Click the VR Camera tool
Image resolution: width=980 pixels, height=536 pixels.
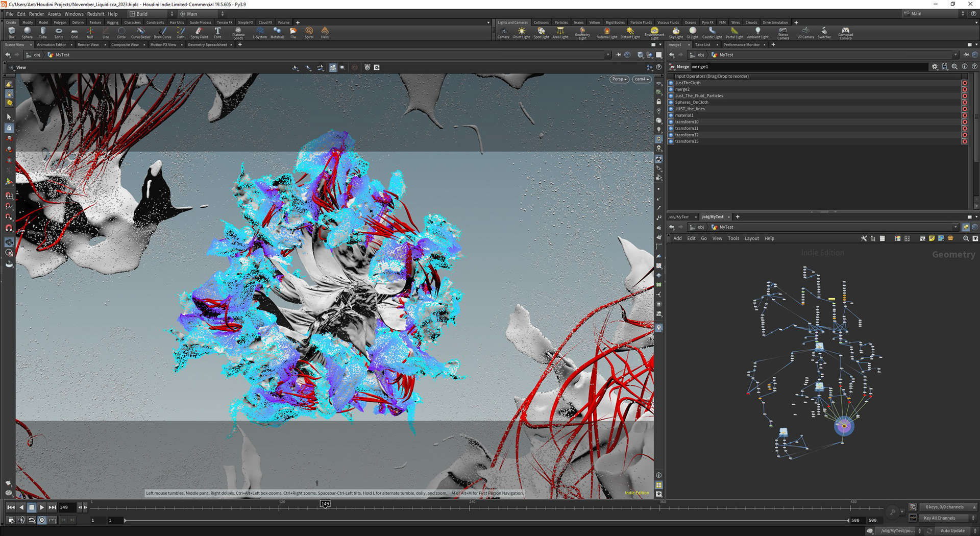pyautogui.click(x=805, y=33)
